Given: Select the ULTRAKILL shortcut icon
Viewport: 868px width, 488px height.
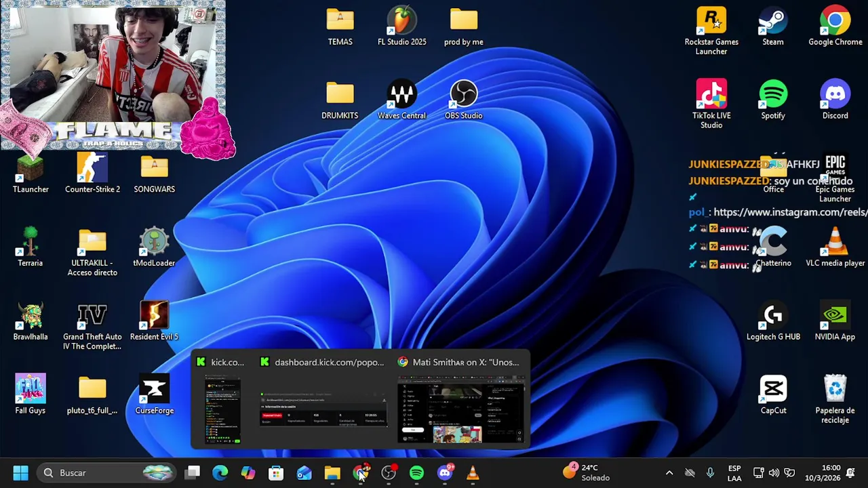Looking at the screenshot, I should coord(92,253).
